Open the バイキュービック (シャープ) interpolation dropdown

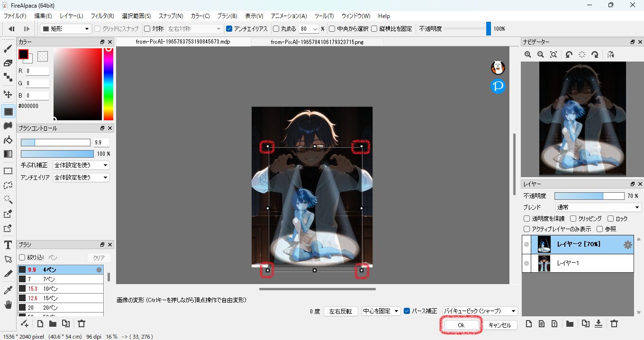pyautogui.click(x=480, y=311)
